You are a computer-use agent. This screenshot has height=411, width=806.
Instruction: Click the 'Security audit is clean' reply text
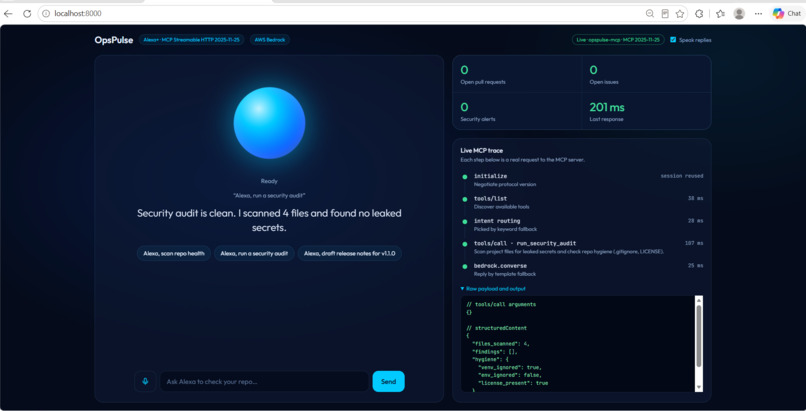coord(269,220)
